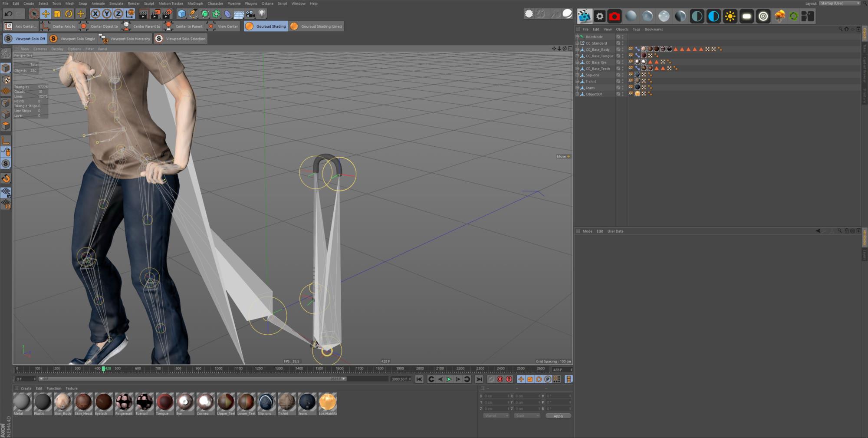868x438 pixels.
Task: Open the World coordinate dropdown
Action: [x=496, y=416]
